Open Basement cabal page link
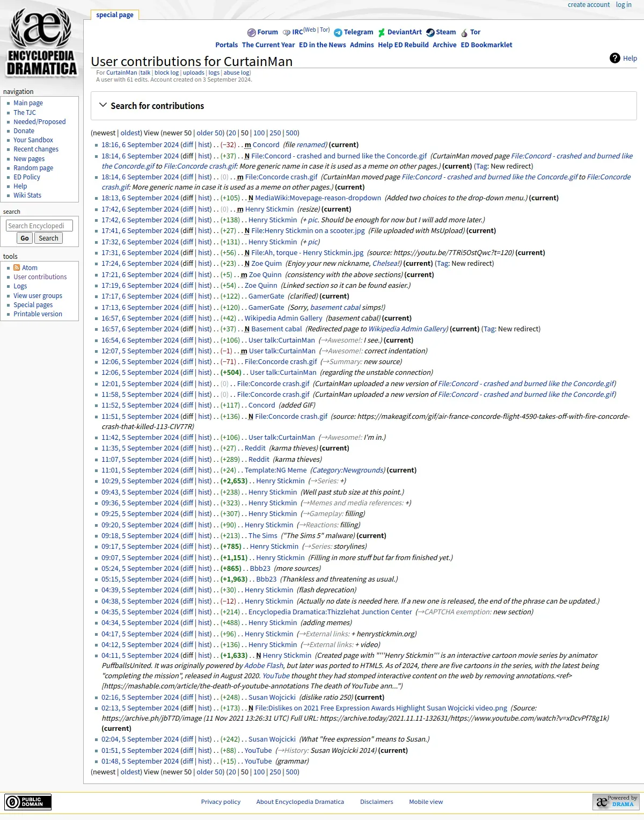This screenshot has width=644, height=820. pyautogui.click(x=277, y=329)
